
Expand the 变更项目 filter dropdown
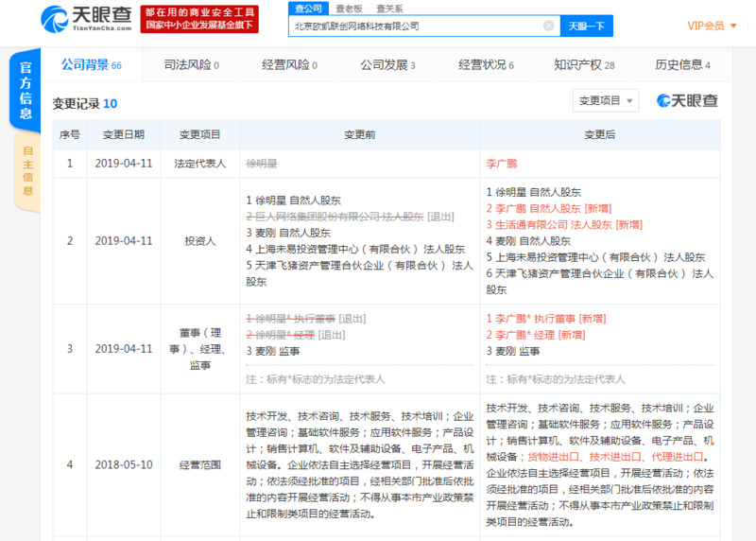click(606, 100)
